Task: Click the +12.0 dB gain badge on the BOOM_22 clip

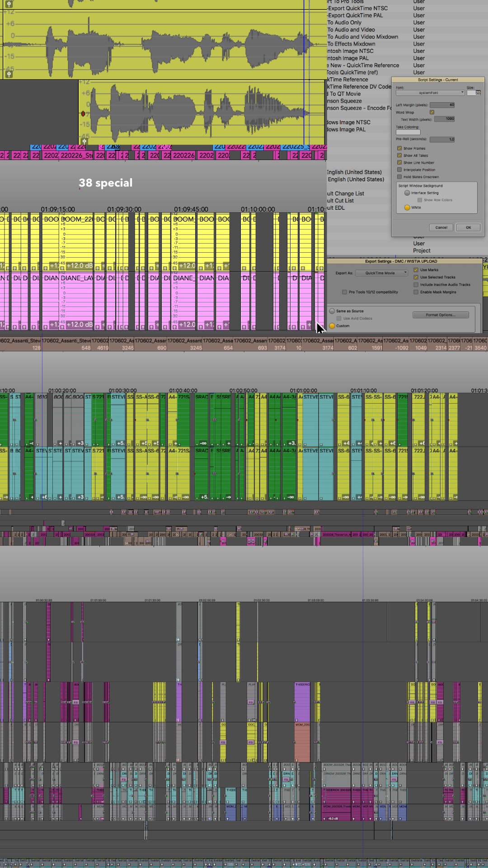Action: [x=80, y=266]
